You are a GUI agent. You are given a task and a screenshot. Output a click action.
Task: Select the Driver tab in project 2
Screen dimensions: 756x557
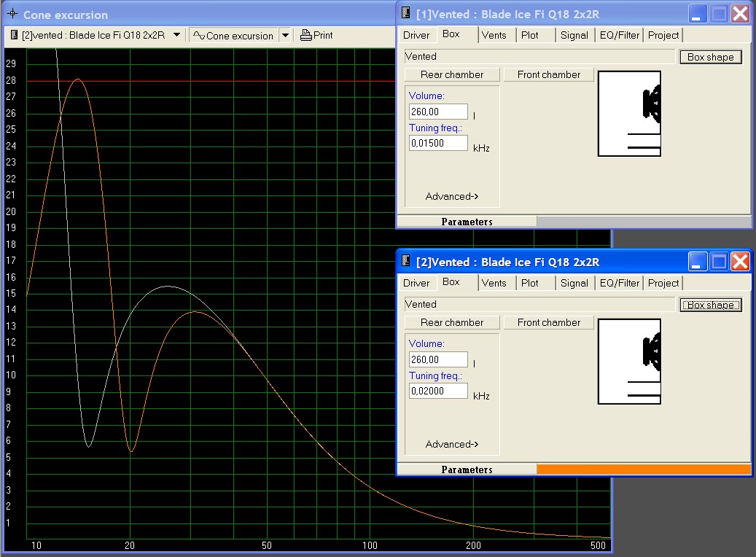tap(416, 283)
